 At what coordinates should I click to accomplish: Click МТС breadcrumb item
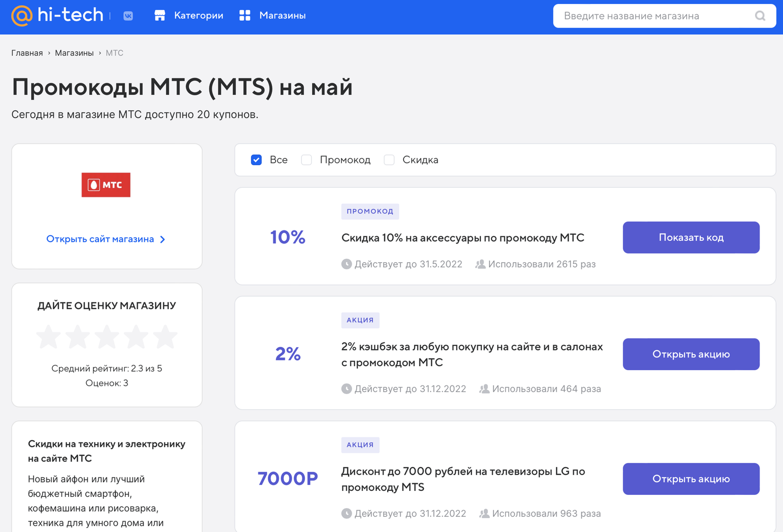click(x=115, y=53)
